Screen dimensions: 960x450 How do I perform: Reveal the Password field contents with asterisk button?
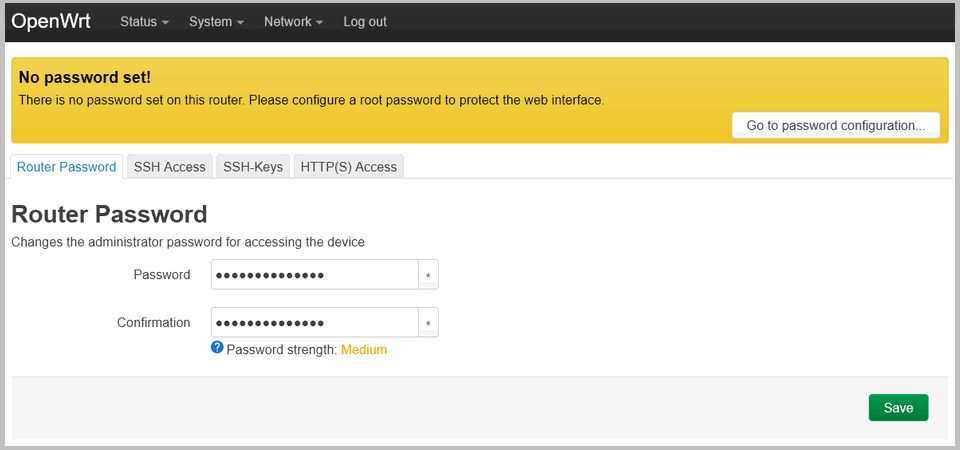[x=428, y=275]
